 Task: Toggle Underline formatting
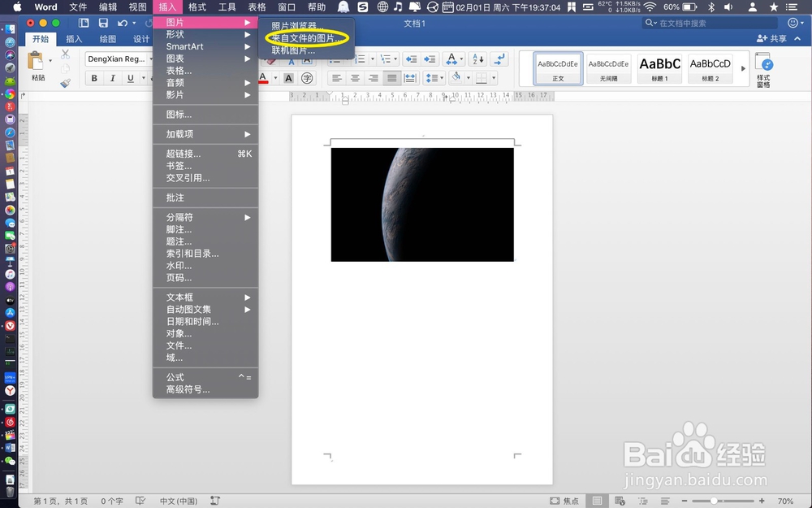point(131,78)
